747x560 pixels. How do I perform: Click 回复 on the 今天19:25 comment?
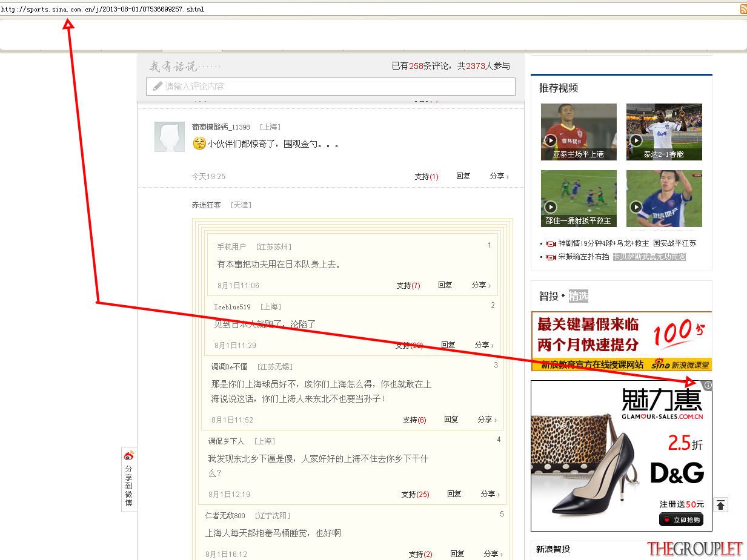tap(463, 176)
